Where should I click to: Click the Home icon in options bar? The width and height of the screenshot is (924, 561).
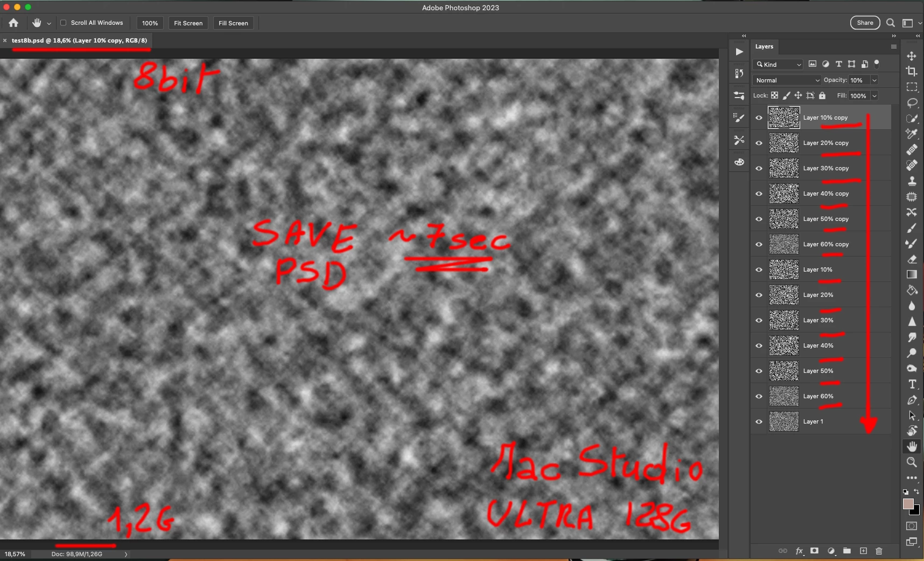[x=13, y=23]
